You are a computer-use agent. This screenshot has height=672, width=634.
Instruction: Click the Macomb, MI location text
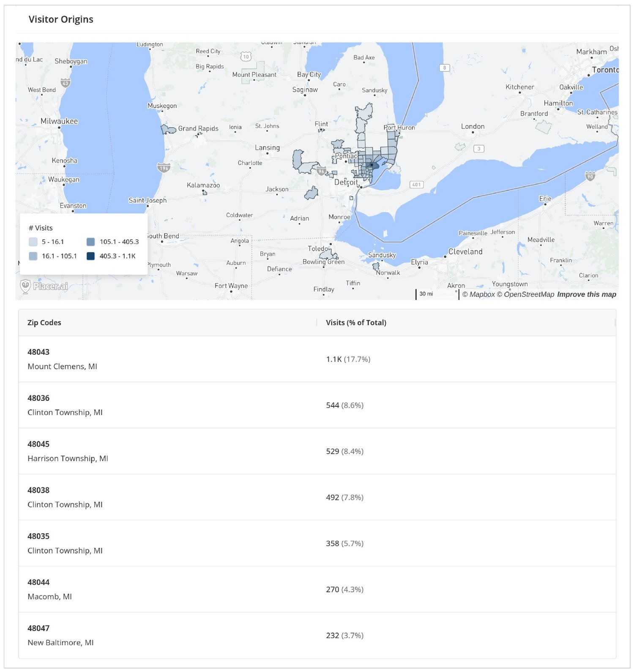pos(50,597)
